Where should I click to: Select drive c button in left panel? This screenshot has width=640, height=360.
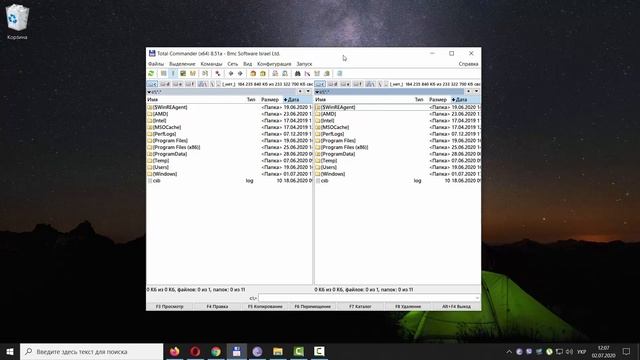(153, 84)
